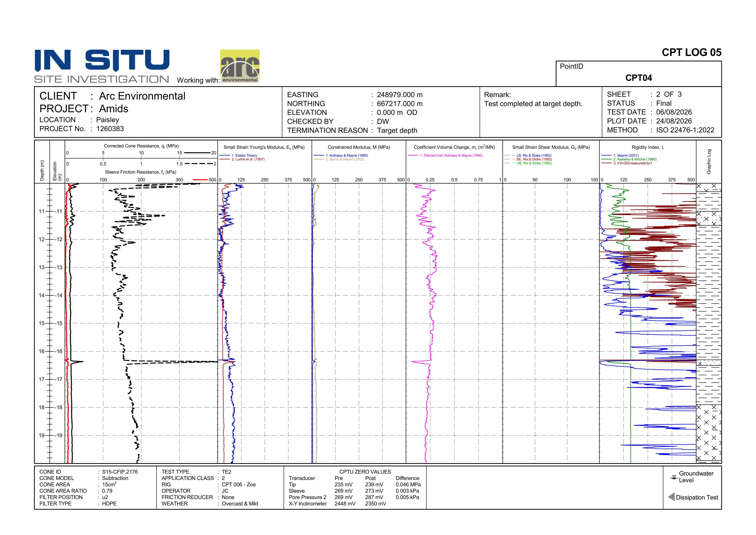Click the Groundwater Level legend symbol
The image size is (756, 535).
(674, 477)
